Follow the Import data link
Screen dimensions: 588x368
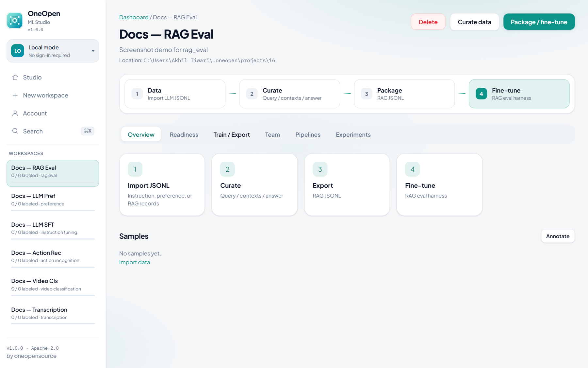pyautogui.click(x=135, y=262)
